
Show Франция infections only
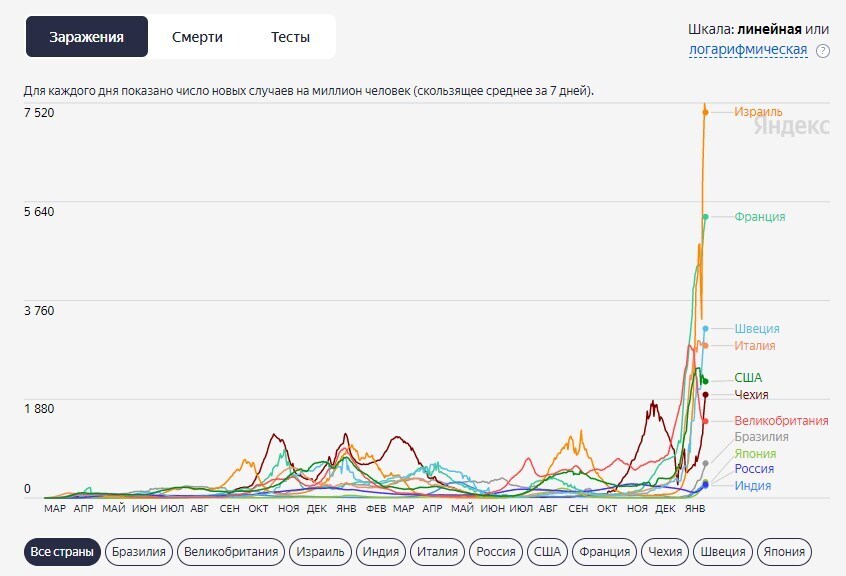coord(605,551)
